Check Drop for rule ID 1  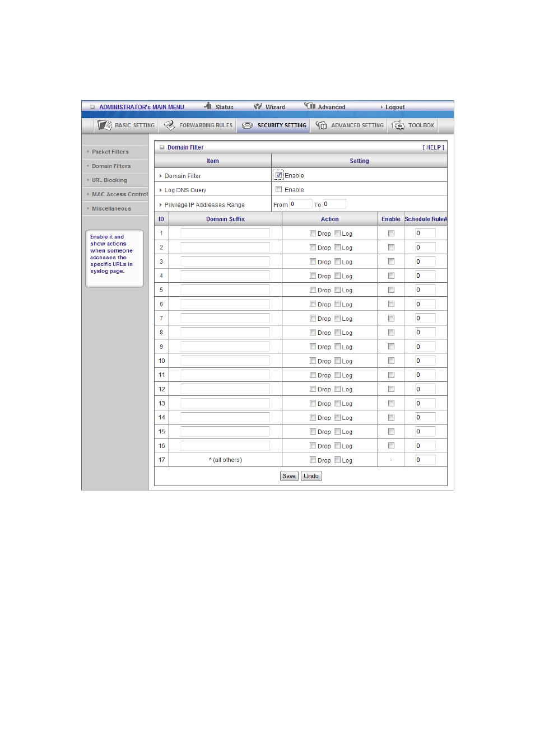click(x=313, y=234)
